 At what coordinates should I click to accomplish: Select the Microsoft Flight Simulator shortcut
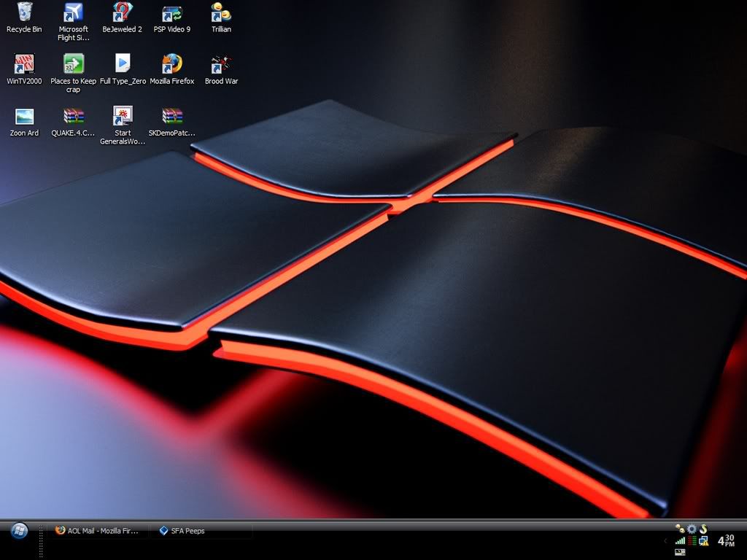[74, 22]
